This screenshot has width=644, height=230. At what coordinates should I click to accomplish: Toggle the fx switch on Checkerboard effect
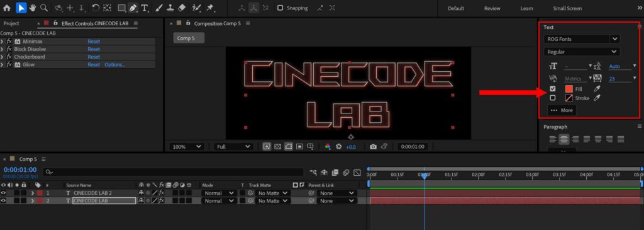(x=9, y=57)
